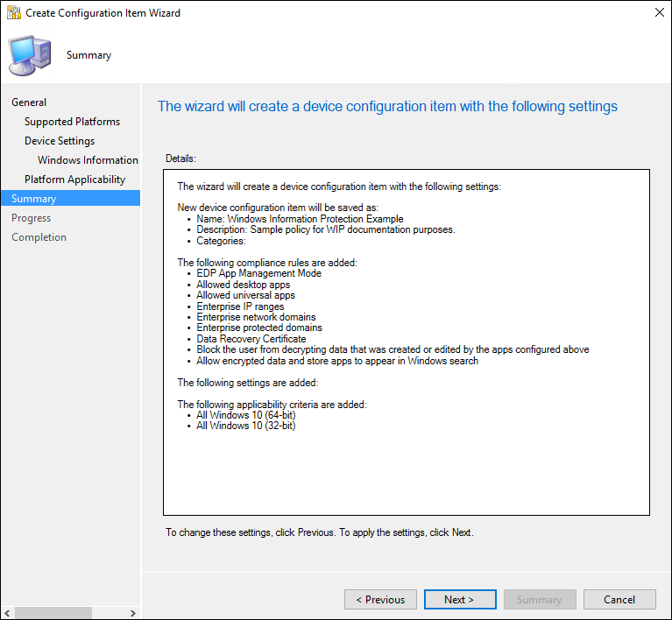This screenshot has height=620, width=672.
Task: Click 'The following compliance rules are added:' line
Action: point(267,263)
